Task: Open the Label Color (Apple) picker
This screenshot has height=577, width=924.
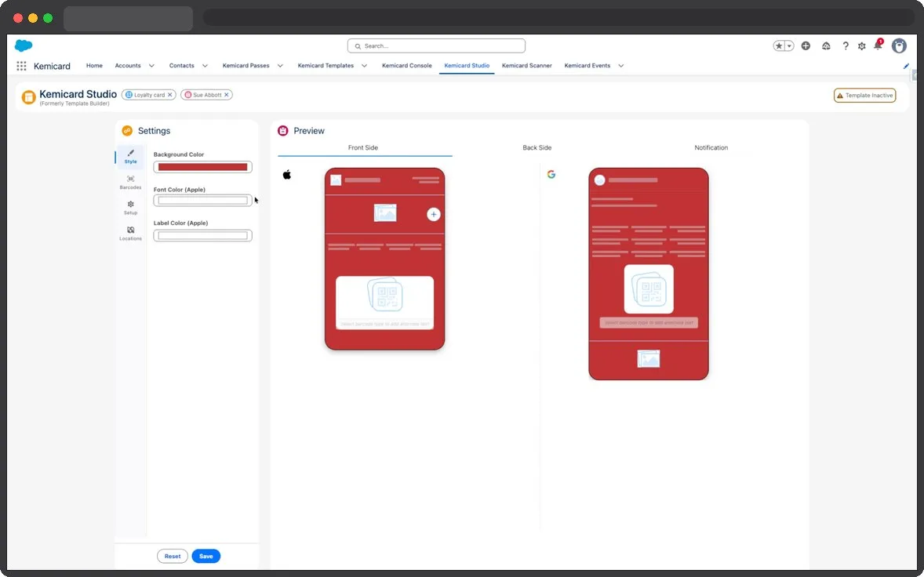Action: (202, 235)
